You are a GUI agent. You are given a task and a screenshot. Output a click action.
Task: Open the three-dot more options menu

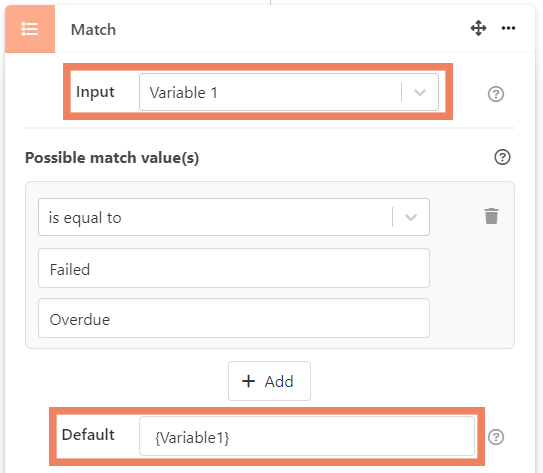[508, 28]
